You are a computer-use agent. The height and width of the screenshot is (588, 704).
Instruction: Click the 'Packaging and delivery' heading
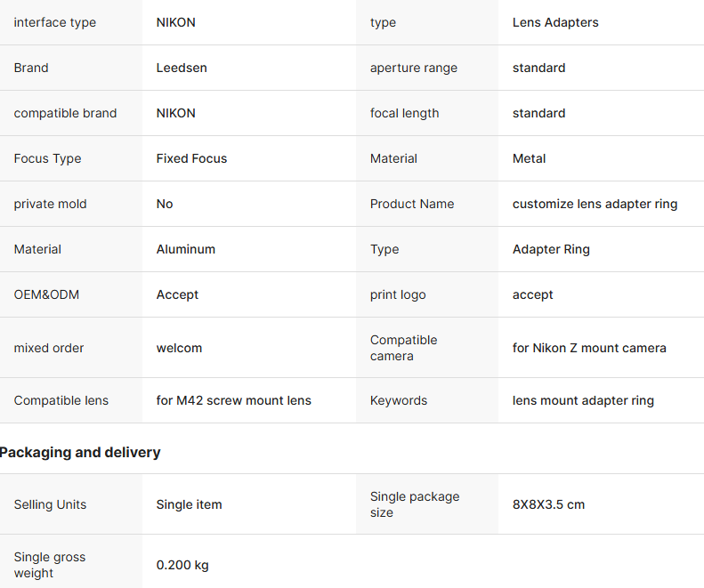pyautogui.click(x=80, y=452)
